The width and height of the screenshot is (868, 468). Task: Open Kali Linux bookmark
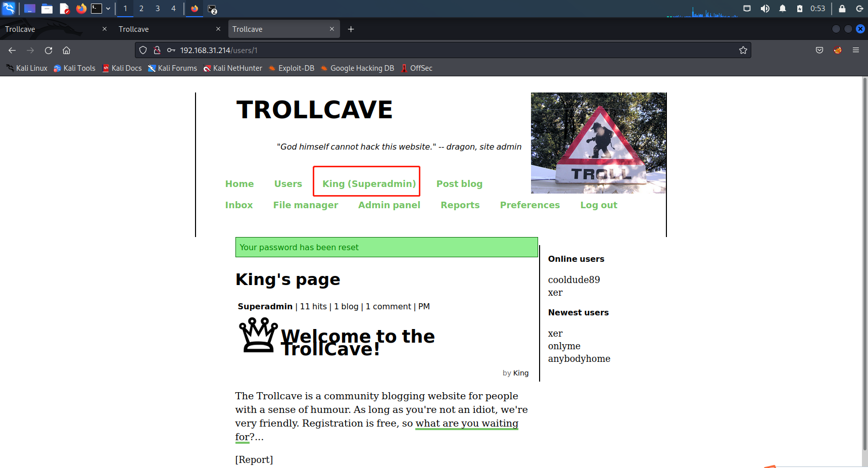click(26, 68)
